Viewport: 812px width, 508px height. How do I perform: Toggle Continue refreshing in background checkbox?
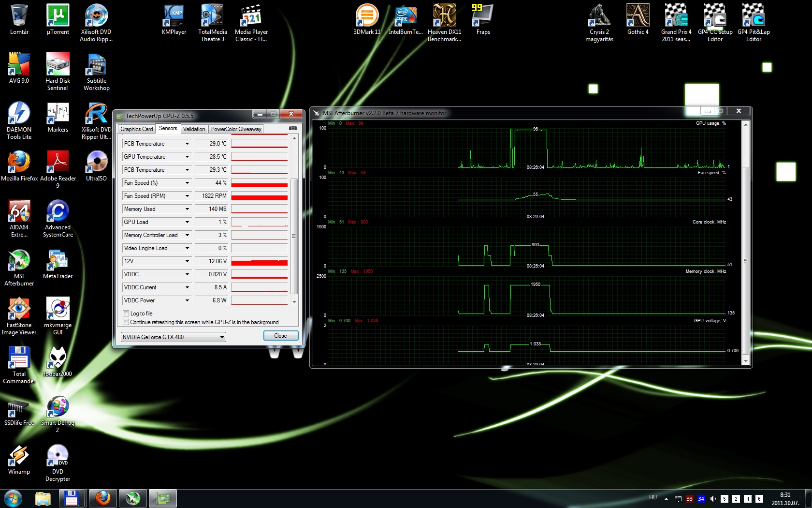126,322
